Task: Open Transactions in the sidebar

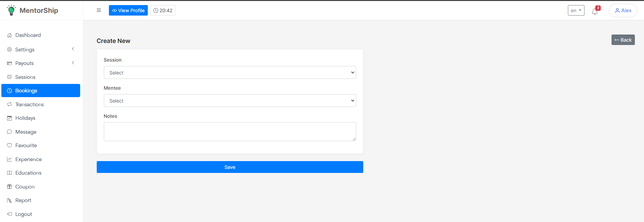Action: point(29,105)
